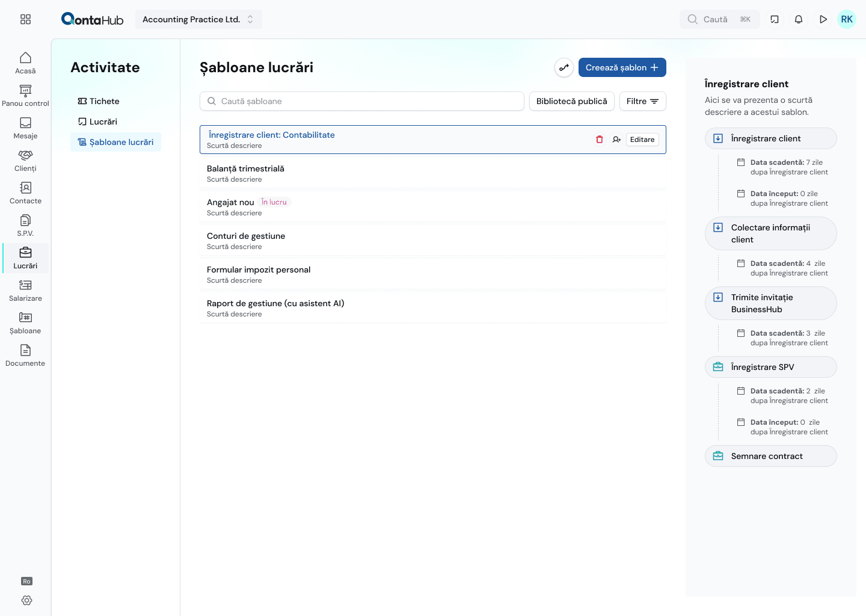Open the S.P.V. sidebar section

pyautogui.click(x=25, y=225)
